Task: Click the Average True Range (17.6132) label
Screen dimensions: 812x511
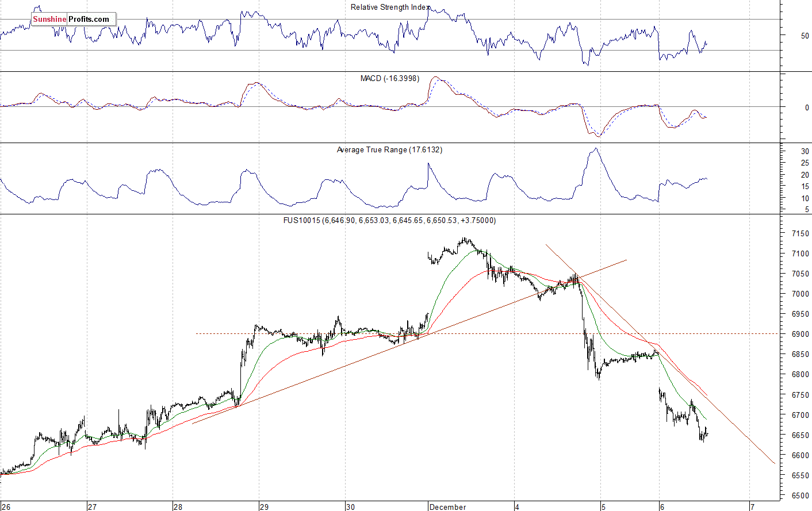Action: [389, 149]
